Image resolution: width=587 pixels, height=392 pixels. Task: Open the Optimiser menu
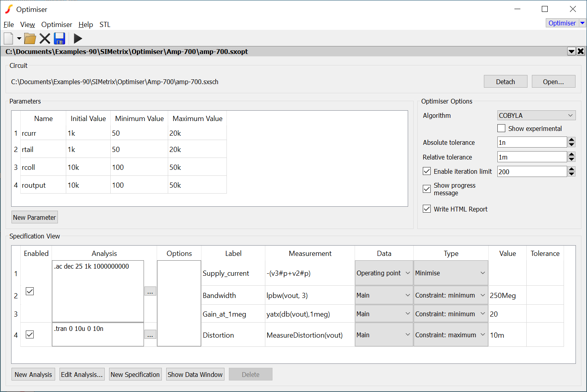57,25
